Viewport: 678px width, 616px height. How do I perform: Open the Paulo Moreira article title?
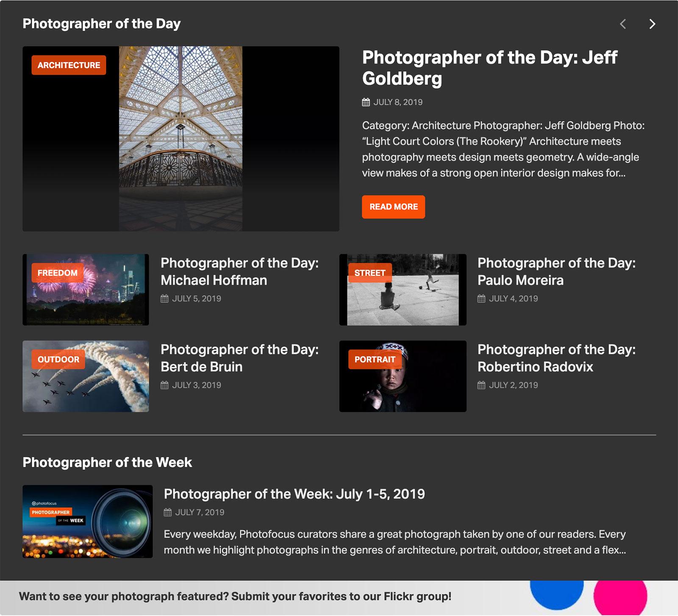[x=556, y=271]
